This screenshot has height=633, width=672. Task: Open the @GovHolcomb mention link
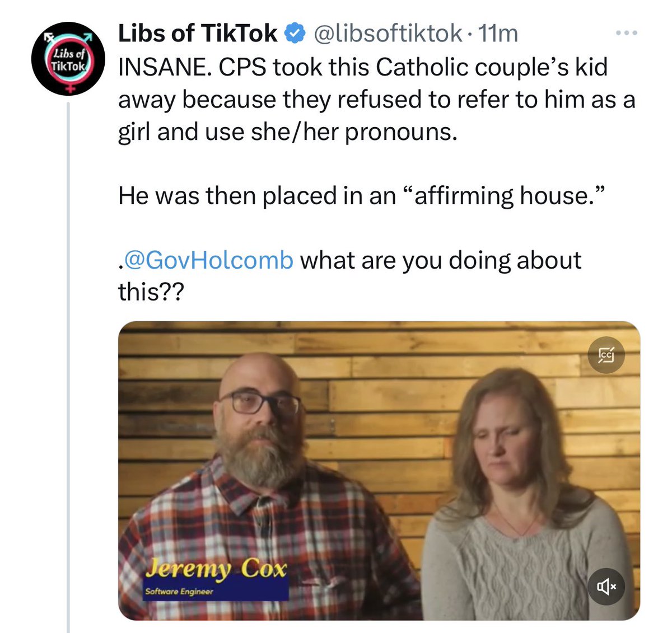coord(208,260)
